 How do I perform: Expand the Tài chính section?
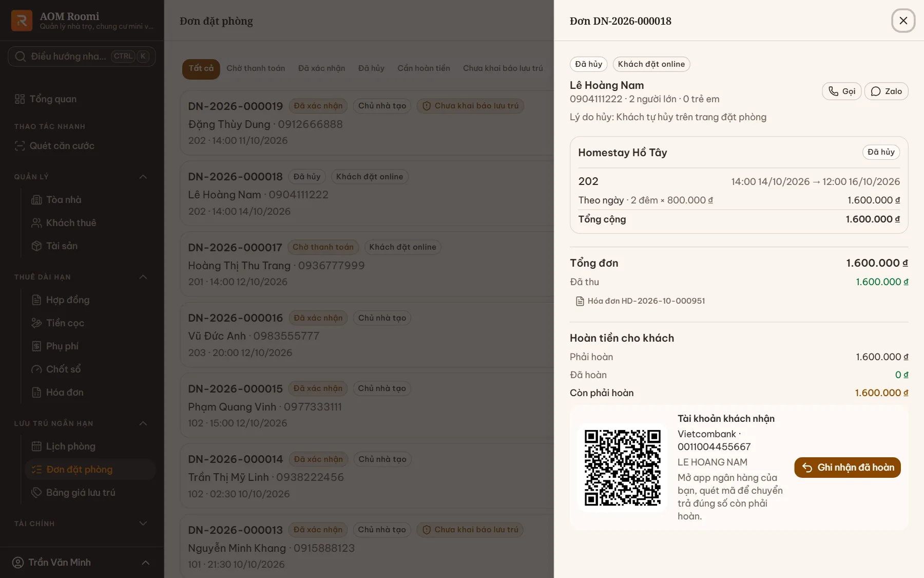tap(143, 524)
